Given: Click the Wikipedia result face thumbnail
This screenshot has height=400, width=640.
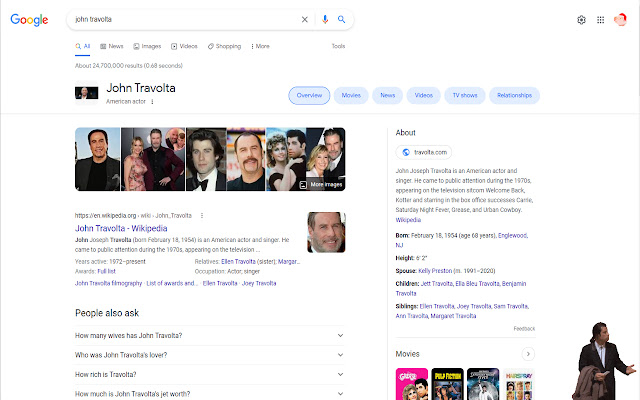Looking at the screenshot, I should (326, 232).
